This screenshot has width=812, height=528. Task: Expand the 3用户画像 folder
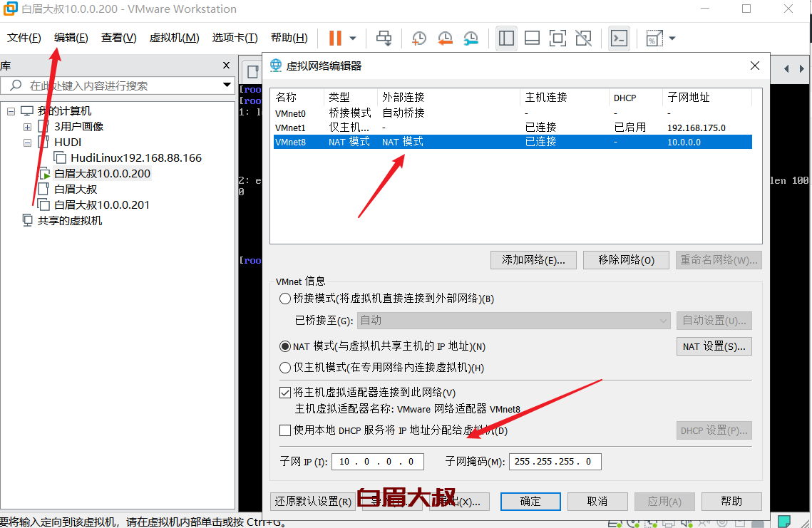[27, 127]
